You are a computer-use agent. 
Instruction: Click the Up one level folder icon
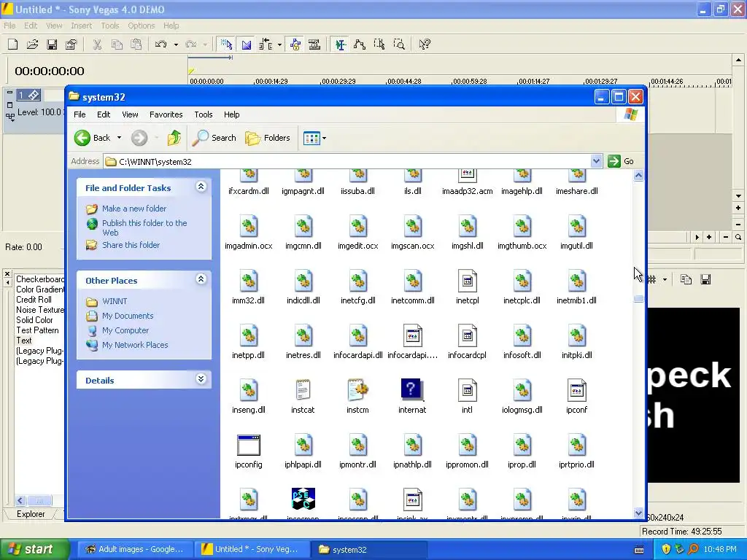click(174, 138)
